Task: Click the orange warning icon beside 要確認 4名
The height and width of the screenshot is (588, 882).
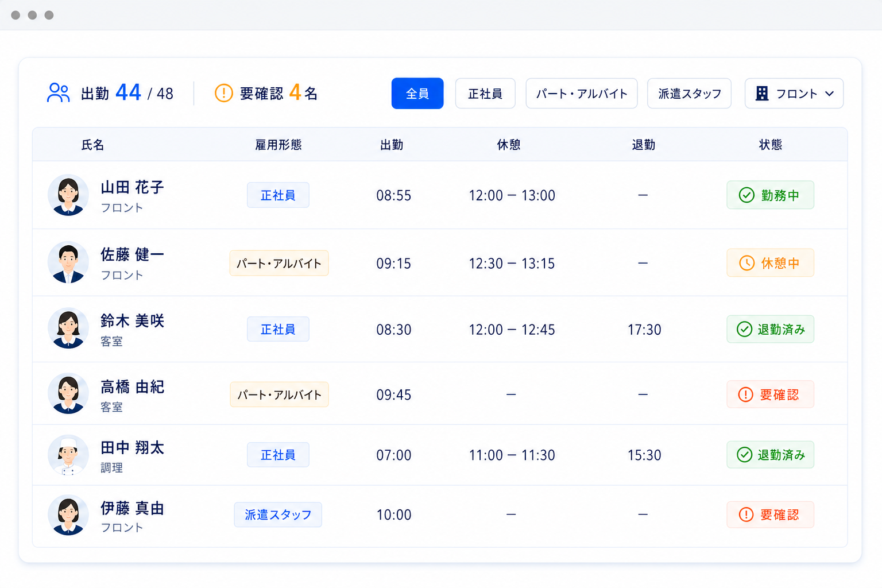Action: (223, 93)
